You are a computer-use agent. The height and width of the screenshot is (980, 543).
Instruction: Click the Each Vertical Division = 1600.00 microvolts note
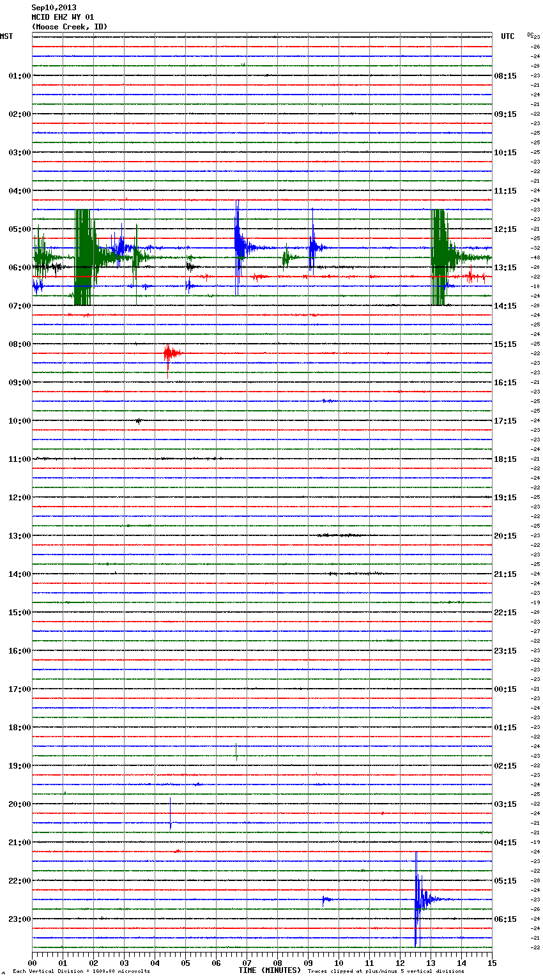[x=81, y=971]
